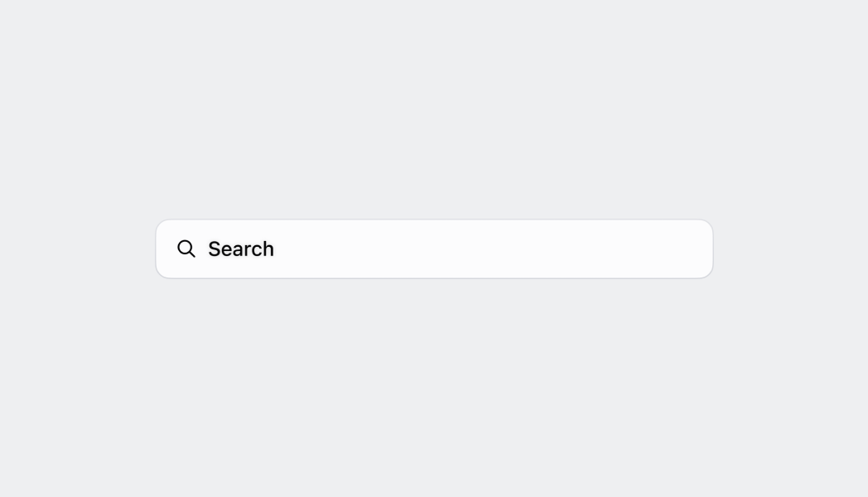Activate the search icon before the Search label
This screenshot has height=497, width=868.
(186, 248)
